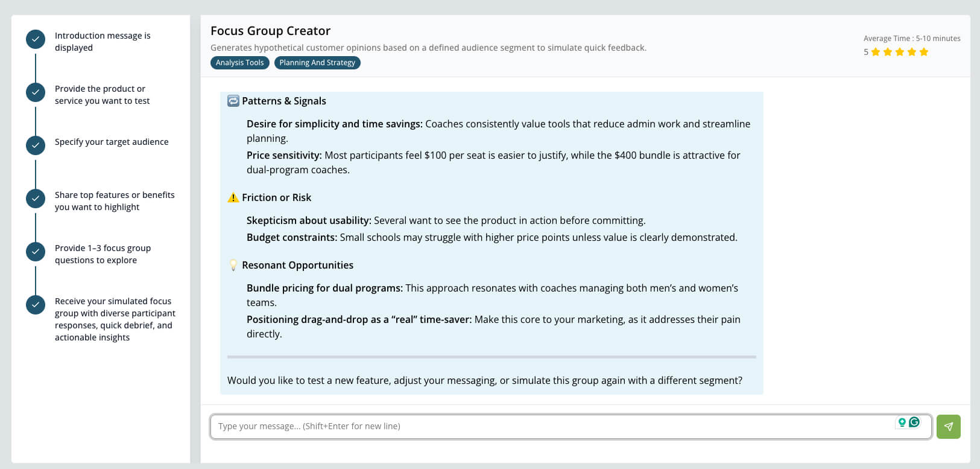This screenshot has width=980, height=469.
Task: Toggle the Receive your simulated focus group step
Action: (35, 304)
